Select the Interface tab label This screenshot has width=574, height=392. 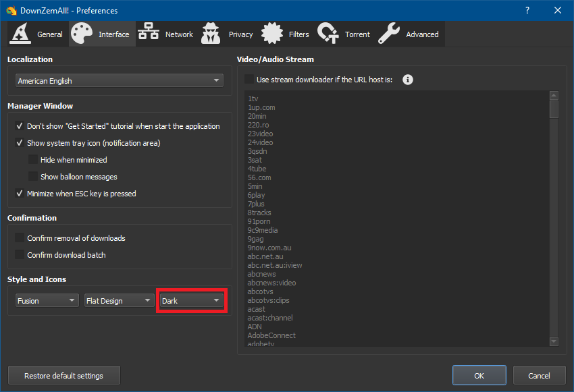[x=114, y=34]
